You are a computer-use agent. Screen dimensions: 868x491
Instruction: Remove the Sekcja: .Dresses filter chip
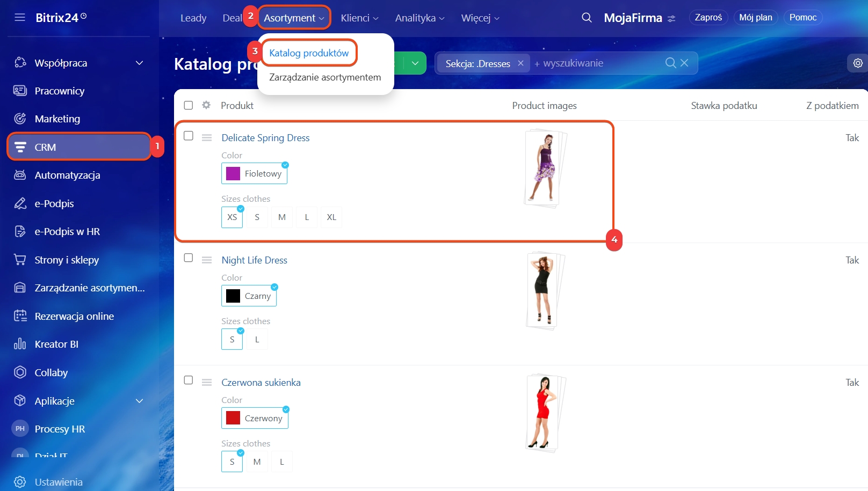pyautogui.click(x=520, y=63)
